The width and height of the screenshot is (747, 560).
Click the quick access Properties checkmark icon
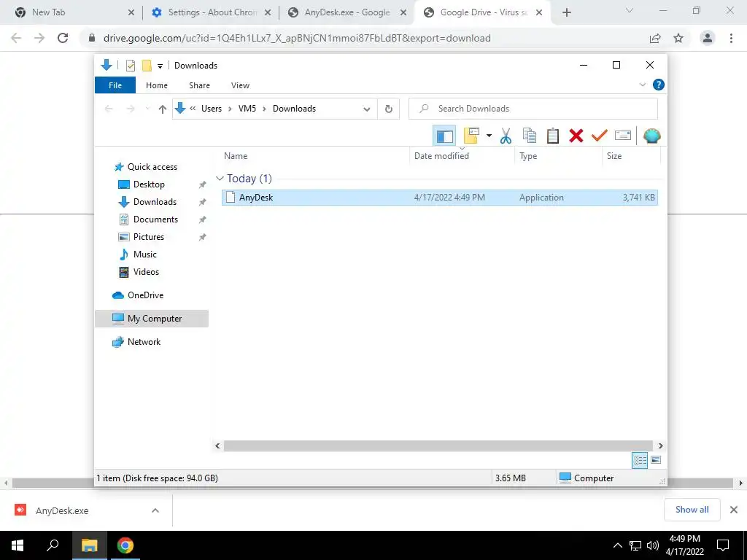click(x=130, y=66)
